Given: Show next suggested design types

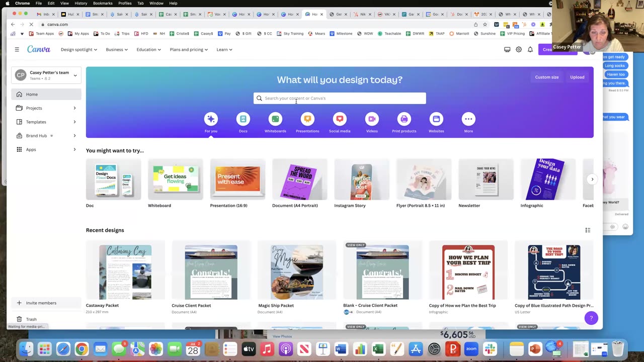Looking at the screenshot, I should pos(592,179).
